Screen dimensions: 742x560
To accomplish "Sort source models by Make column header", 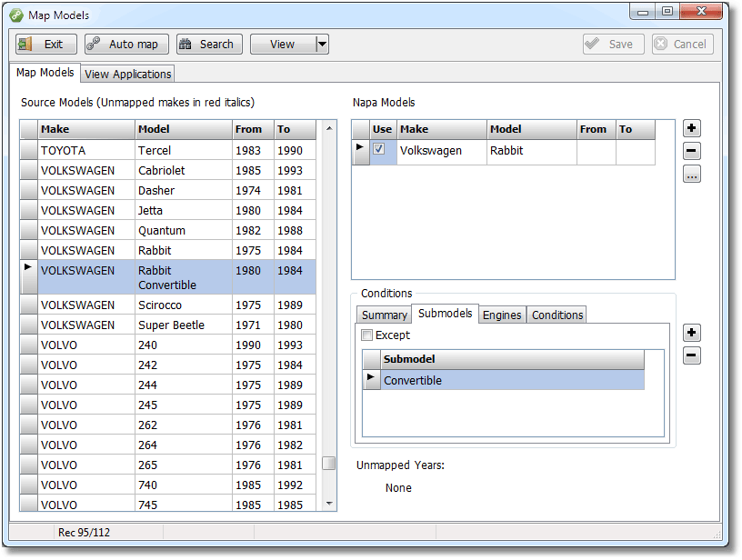I will pos(86,129).
